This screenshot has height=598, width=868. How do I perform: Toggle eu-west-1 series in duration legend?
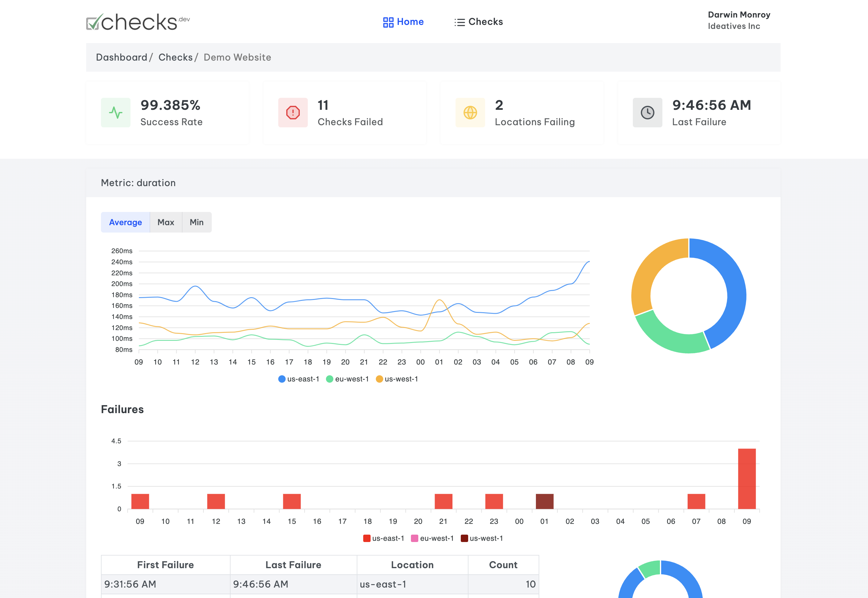click(347, 379)
